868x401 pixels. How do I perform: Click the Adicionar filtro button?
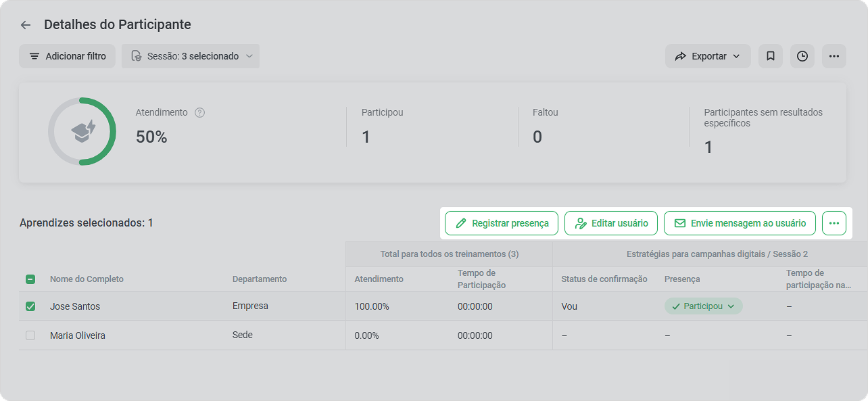[68, 56]
